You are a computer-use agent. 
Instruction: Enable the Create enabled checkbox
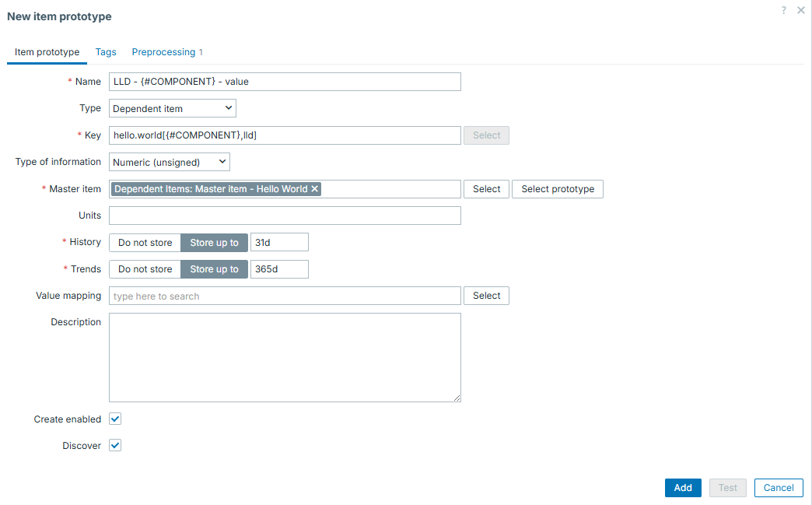coord(114,419)
